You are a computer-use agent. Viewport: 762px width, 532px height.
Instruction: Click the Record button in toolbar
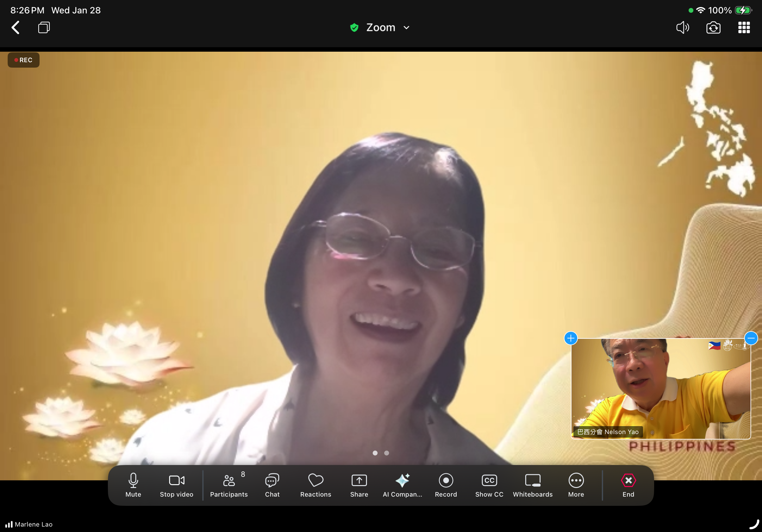tap(446, 484)
